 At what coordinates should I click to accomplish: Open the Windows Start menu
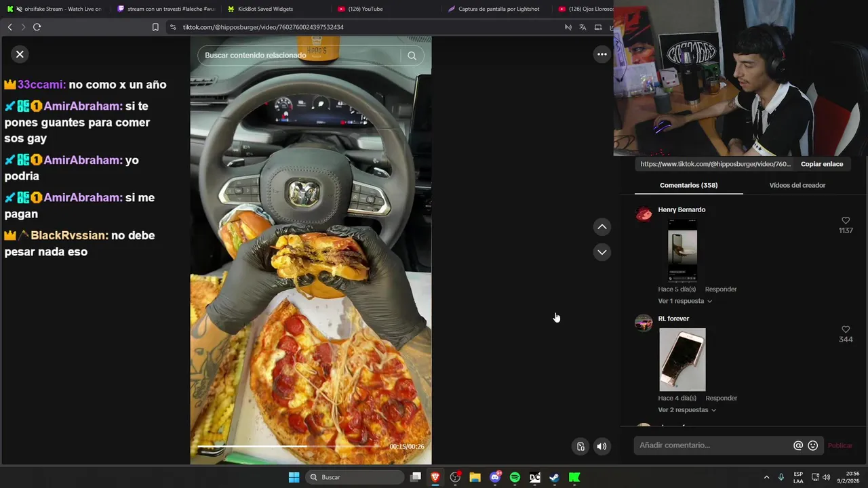[294, 477]
